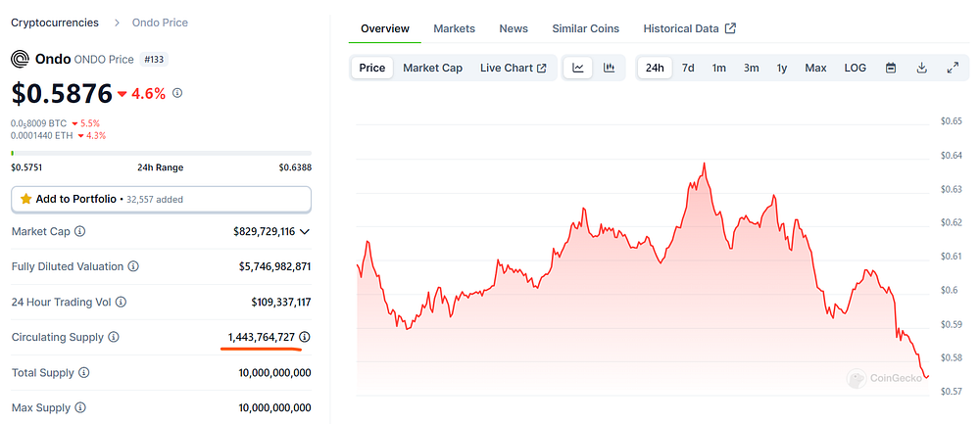Click the Market Cap info icon

pos(80,231)
